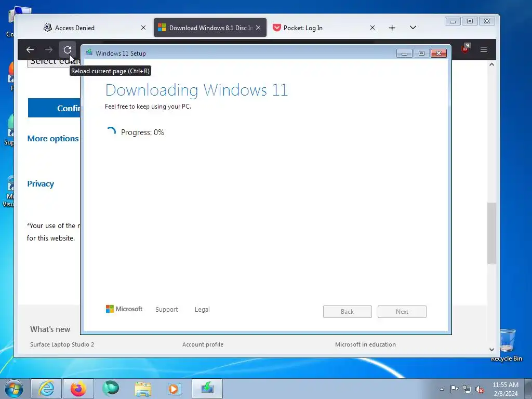The image size is (532, 399).
Task: Open the Privacy link on webpage
Action: coord(41,184)
